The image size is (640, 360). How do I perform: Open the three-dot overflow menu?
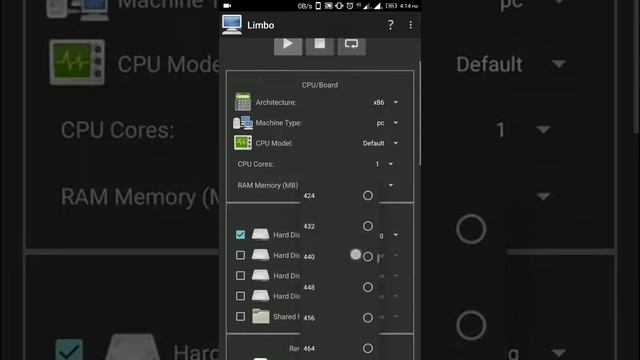click(x=410, y=25)
